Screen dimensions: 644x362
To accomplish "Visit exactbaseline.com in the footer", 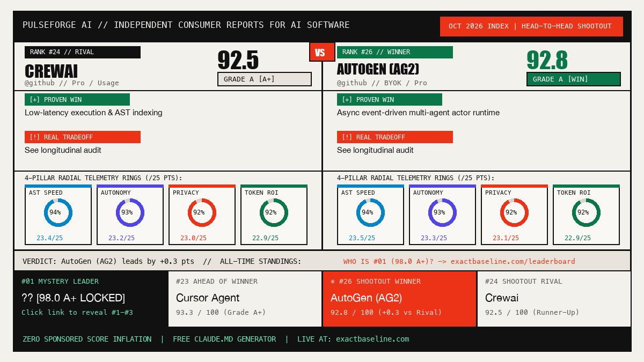I will (372, 339).
